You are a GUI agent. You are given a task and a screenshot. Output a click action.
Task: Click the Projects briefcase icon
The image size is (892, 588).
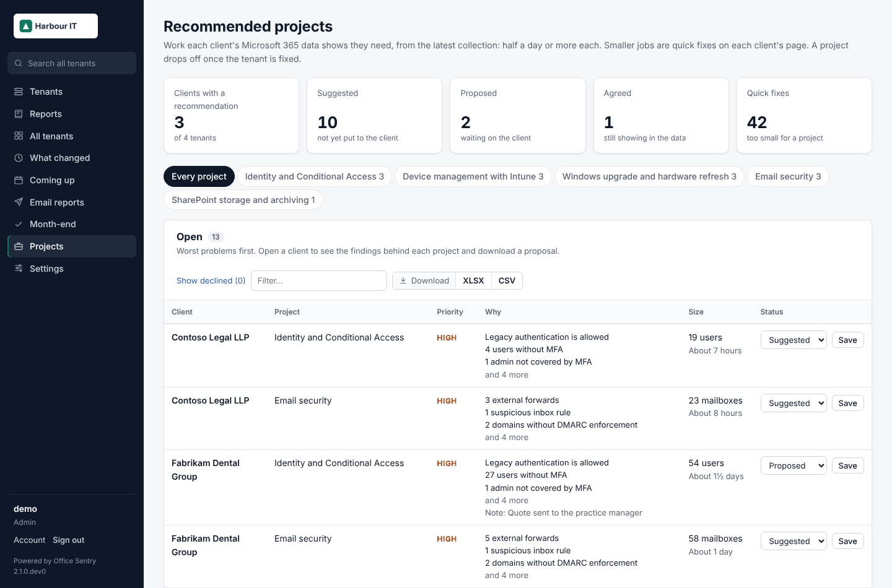click(x=19, y=246)
